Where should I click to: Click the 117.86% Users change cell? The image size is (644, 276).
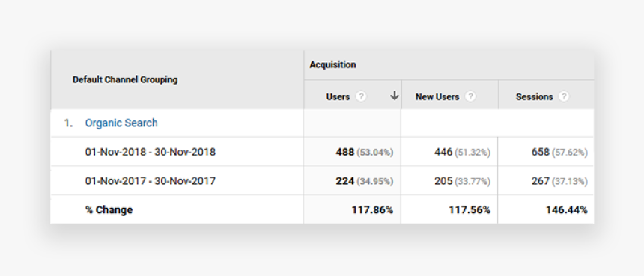[372, 210]
